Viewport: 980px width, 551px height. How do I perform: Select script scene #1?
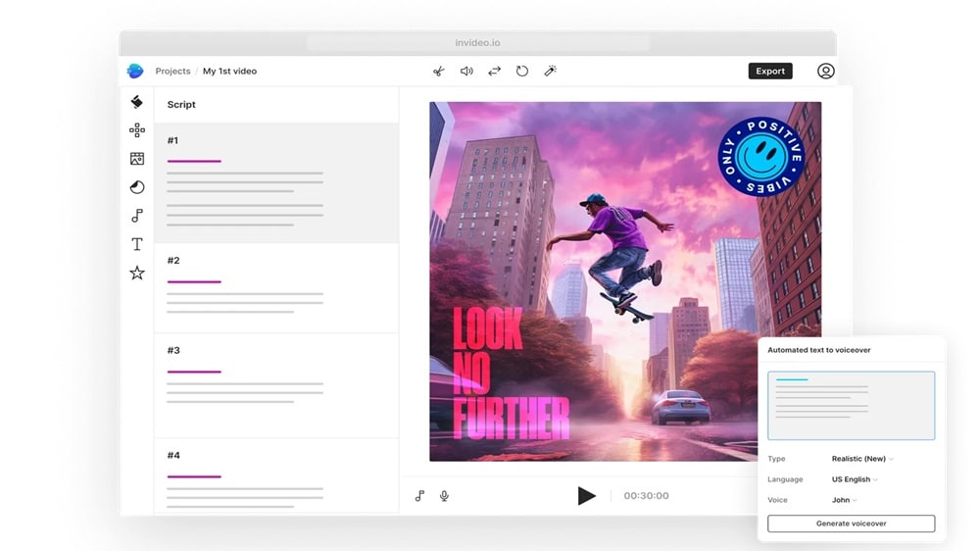[276, 182]
